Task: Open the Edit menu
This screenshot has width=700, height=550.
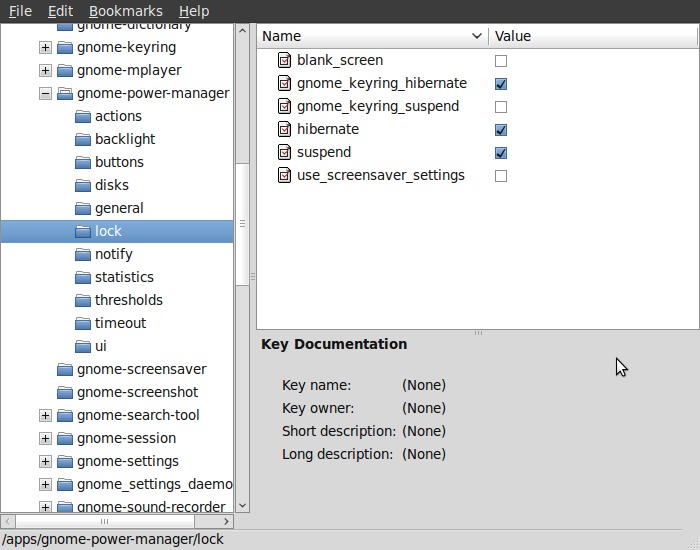Action: point(60,11)
